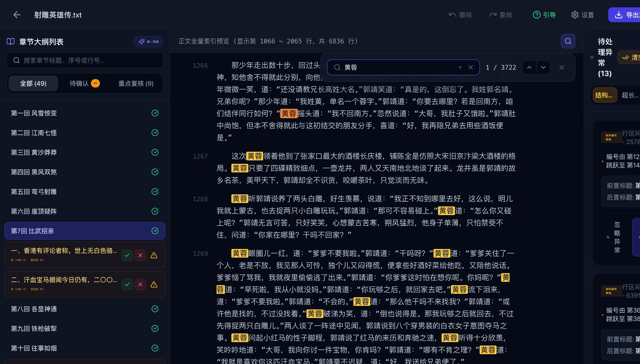This screenshot has width=640, height=364.
Task: Click check status icon for 第八回 各显神通
Action: click(x=155, y=309)
